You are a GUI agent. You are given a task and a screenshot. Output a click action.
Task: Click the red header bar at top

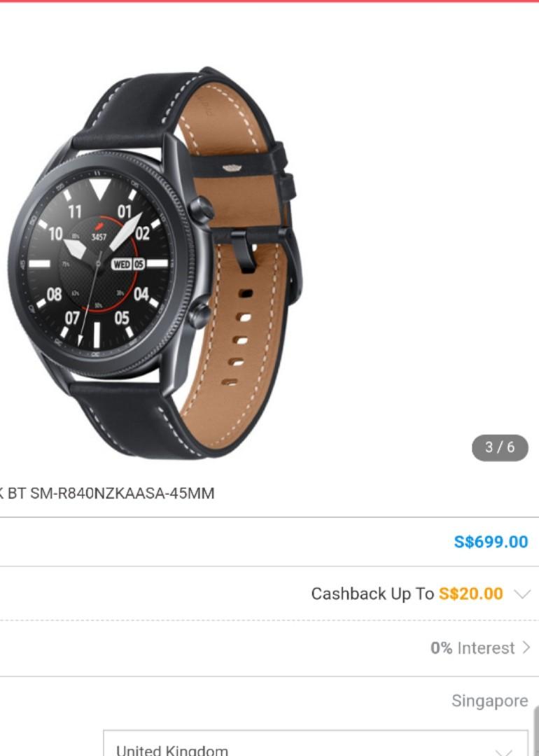269,1
